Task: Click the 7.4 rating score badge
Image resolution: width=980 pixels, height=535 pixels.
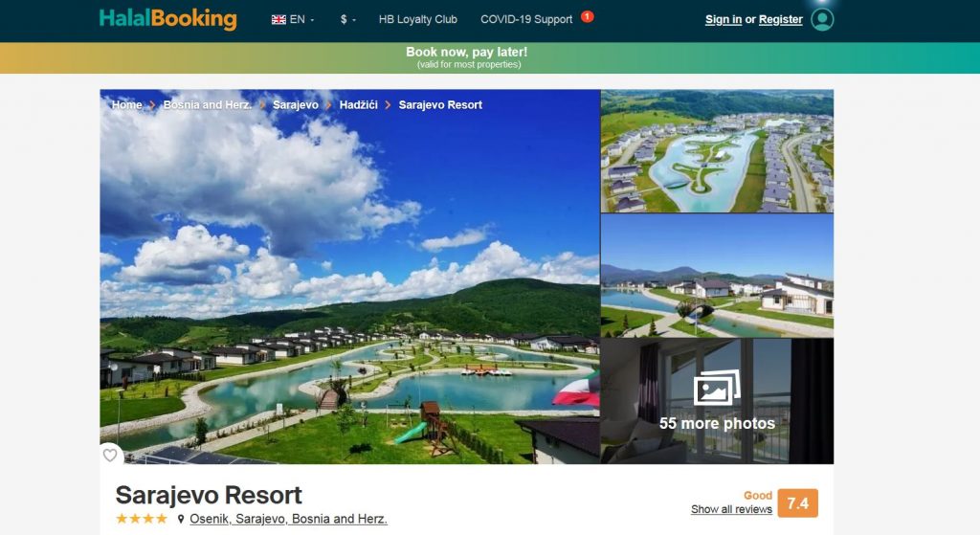Action: (797, 503)
